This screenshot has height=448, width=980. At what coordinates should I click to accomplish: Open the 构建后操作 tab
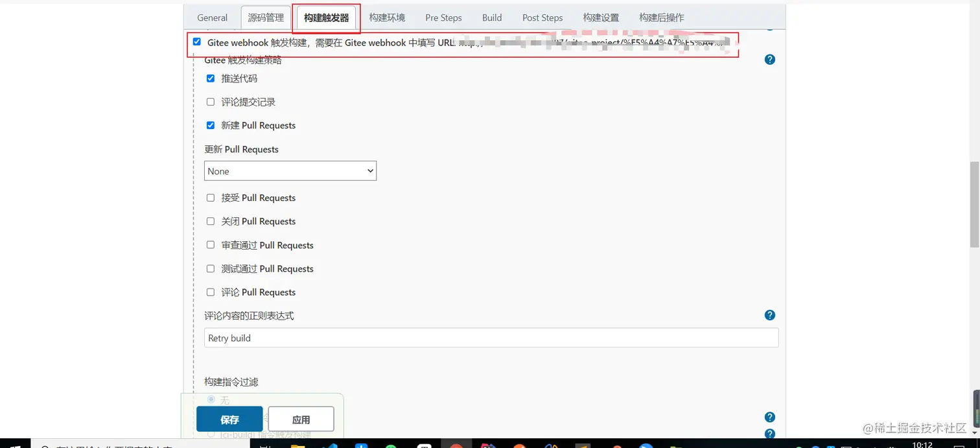point(662,18)
